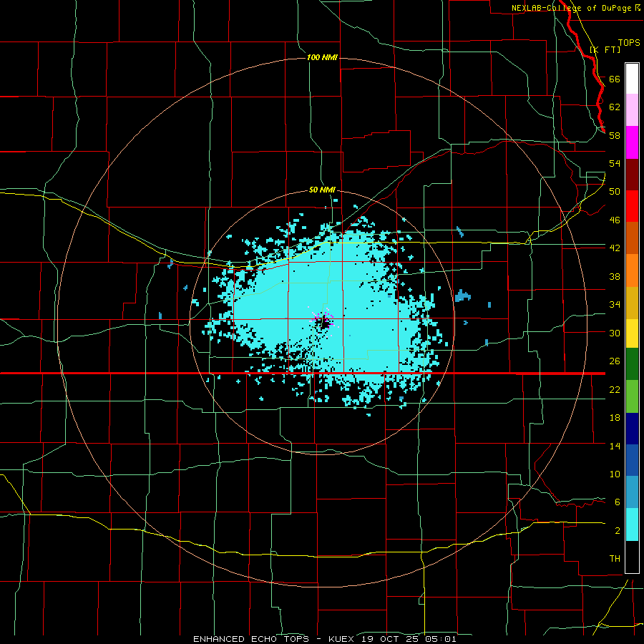
Task: Click legend value label '22'
Action: click(x=615, y=389)
